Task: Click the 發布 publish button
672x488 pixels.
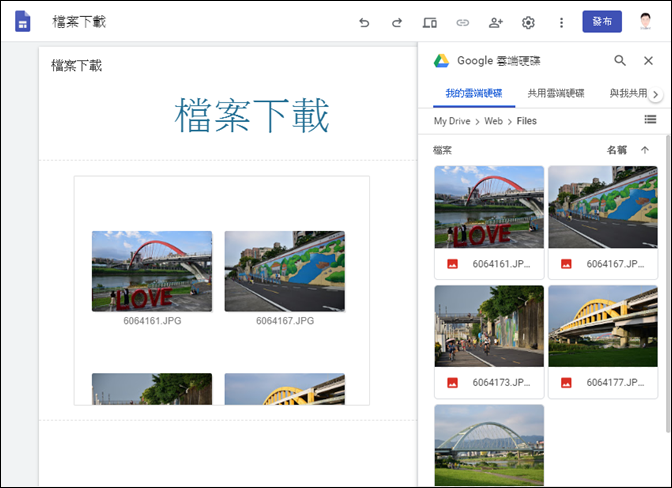Action: pyautogui.click(x=602, y=21)
